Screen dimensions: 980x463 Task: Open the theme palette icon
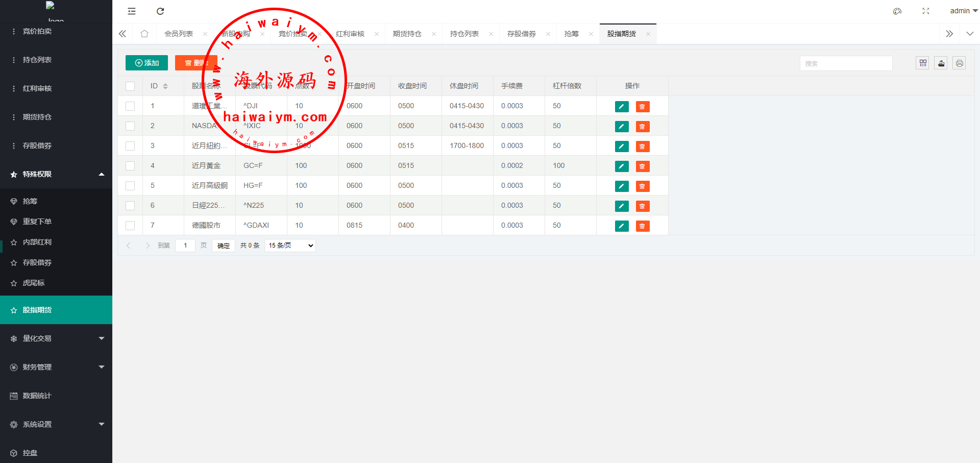(x=897, y=11)
